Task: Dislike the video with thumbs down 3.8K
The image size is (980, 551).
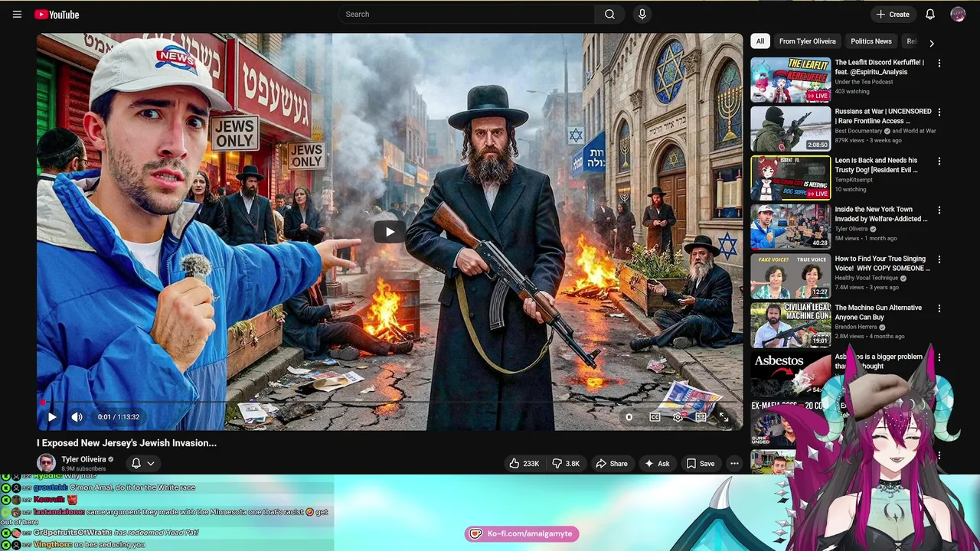Action: click(566, 463)
